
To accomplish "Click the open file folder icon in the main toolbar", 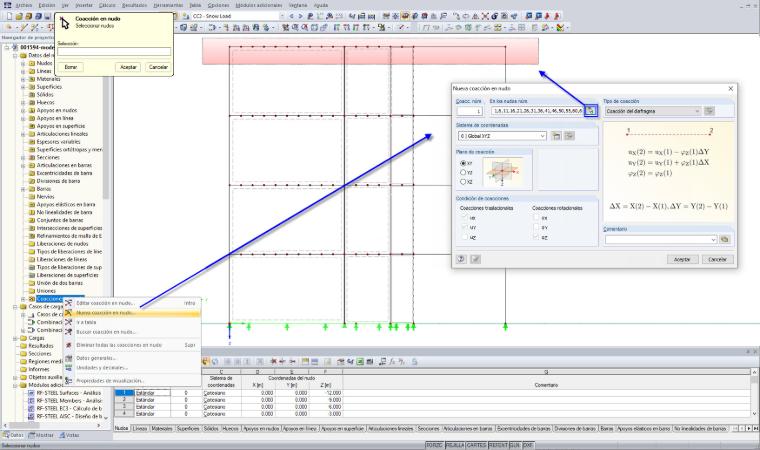I will [18, 16].
